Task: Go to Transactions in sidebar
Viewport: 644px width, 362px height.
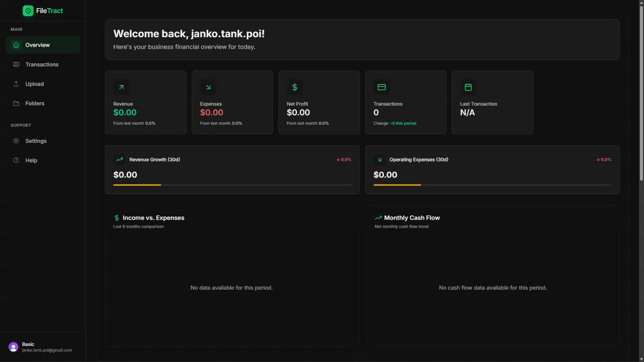Action: pyautogui.click(x=43, y=64)
